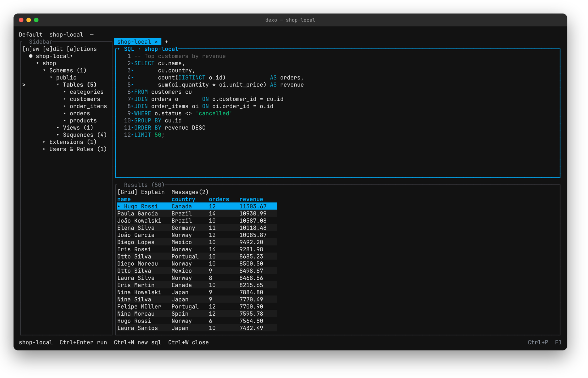
Task: Expand the order_items table
Action: click(x=65, y=106)
